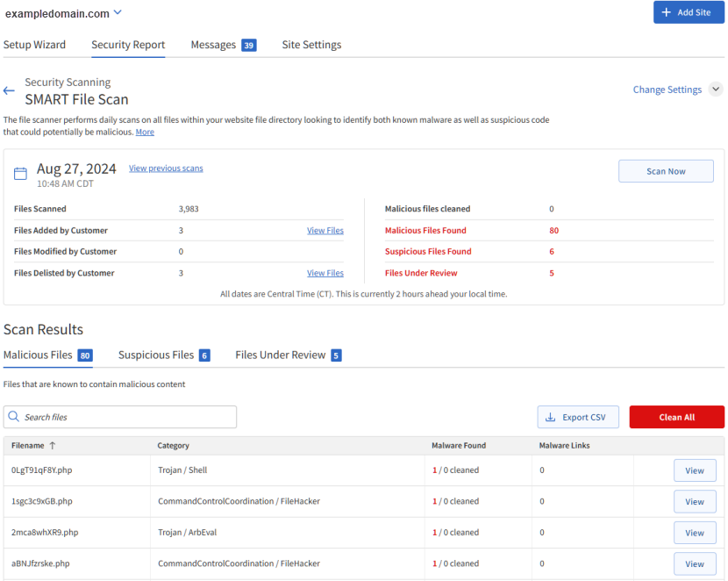Click the back arrow beside Security Scanning
Image resolution: width=728 pixels, height=581 pixels.
pyautogui.click(x=9, y=90)
